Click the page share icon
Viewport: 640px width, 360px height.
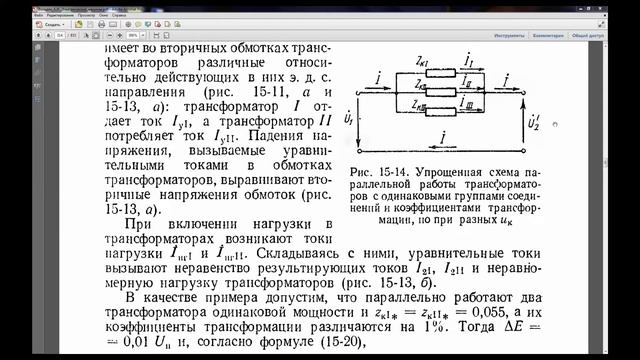167,24
